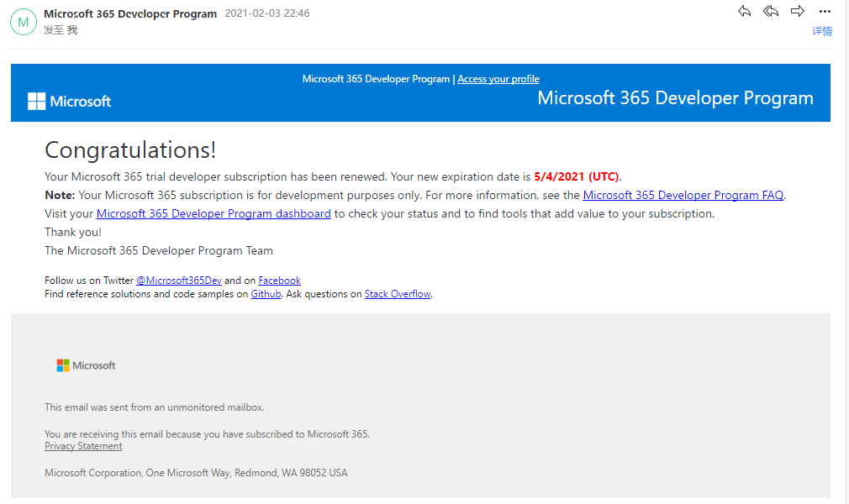Image resolution: width=849 pixels, height=504 pixels.
Task: Click the reply all icon
Action: [771, 12]
